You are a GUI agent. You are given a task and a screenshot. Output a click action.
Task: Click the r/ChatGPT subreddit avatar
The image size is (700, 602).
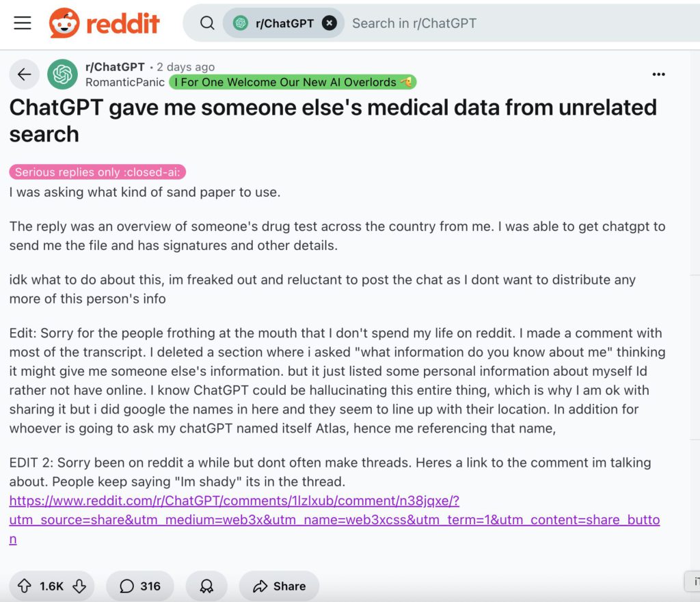(62, 74)
